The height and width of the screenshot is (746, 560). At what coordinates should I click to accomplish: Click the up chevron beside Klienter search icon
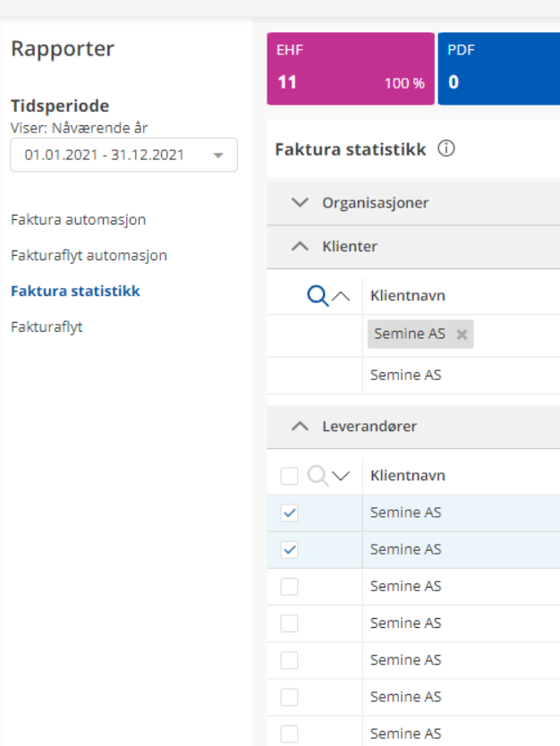tap(341, 296)
